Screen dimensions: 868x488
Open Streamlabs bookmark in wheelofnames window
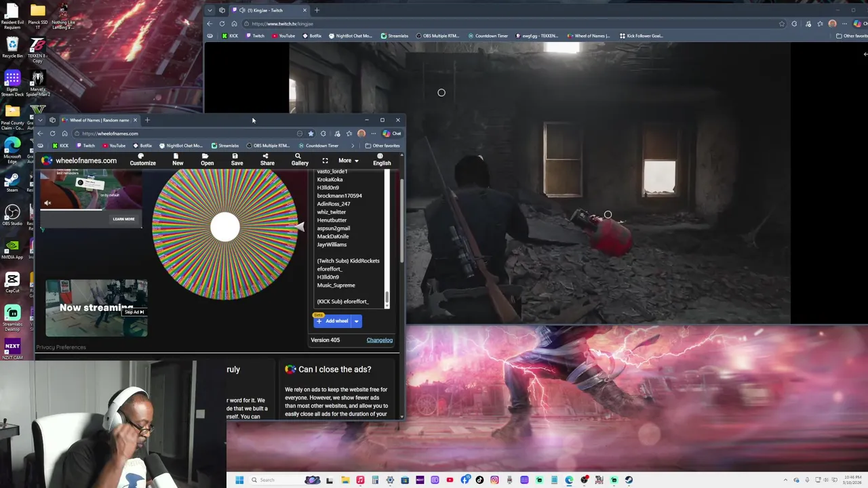click(x=225, y=146)
